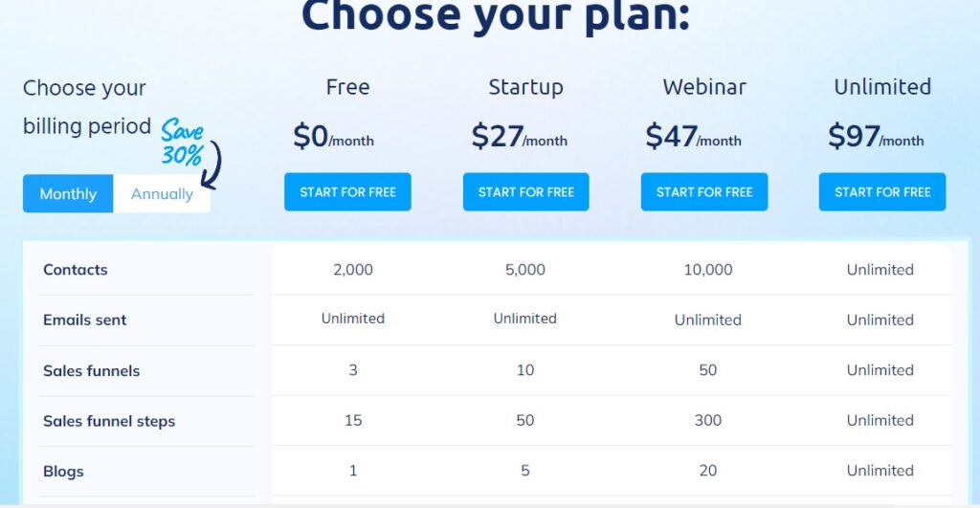Viewport: 980px width, 508px height.
Task: Select the Emails sent row label
Action: click(84, 320)
